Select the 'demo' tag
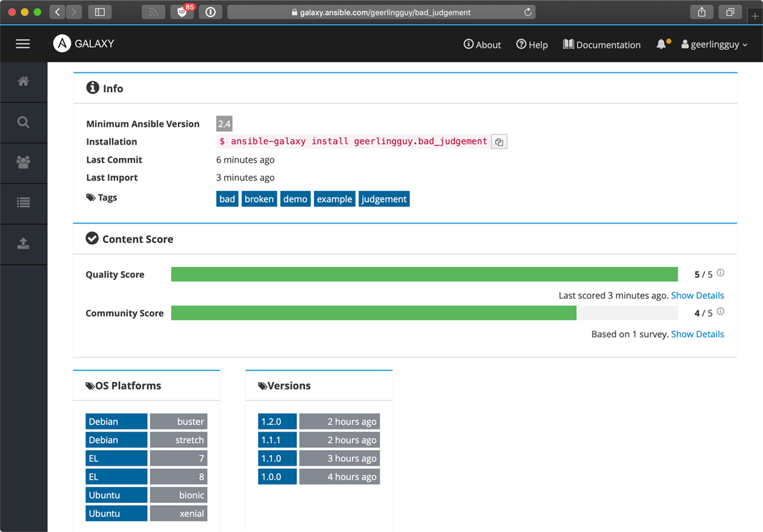 296,199
